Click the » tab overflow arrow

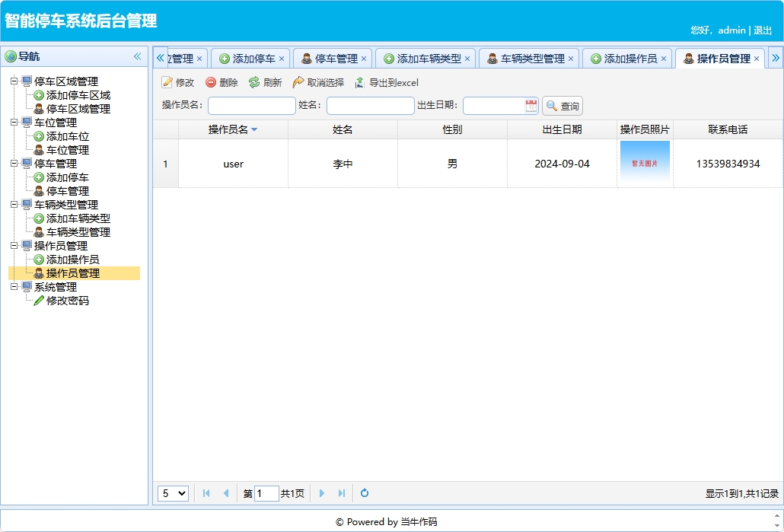(x=776, y=57)
